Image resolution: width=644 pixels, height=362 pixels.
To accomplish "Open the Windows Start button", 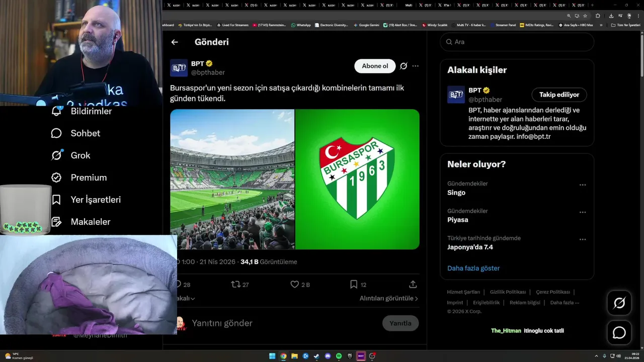I will [x=272, y=356].
